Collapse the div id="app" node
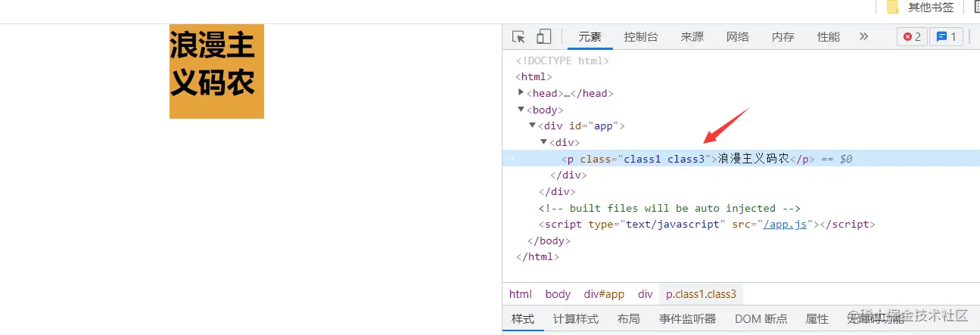980x335 pixels. [x=532, y=126]
